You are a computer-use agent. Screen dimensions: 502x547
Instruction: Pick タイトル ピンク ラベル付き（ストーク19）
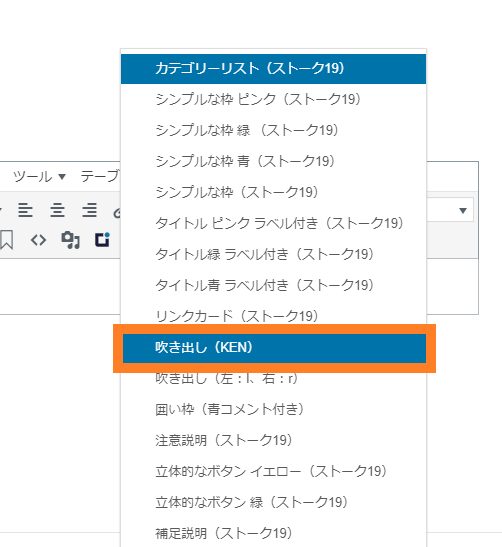(x=274, y=223)
